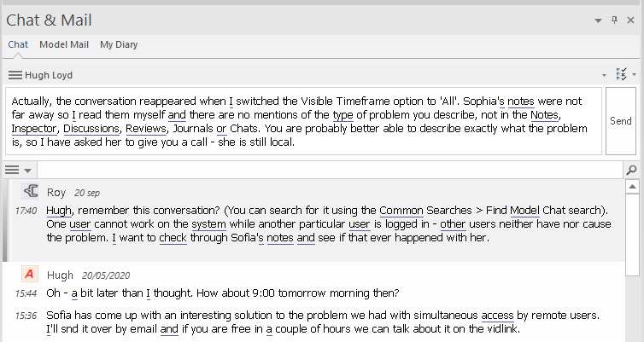Image resolution: width=644 pixels, height=342 pixels.
Task: Click inside the message compose text box
Action: tap(303, 120)
